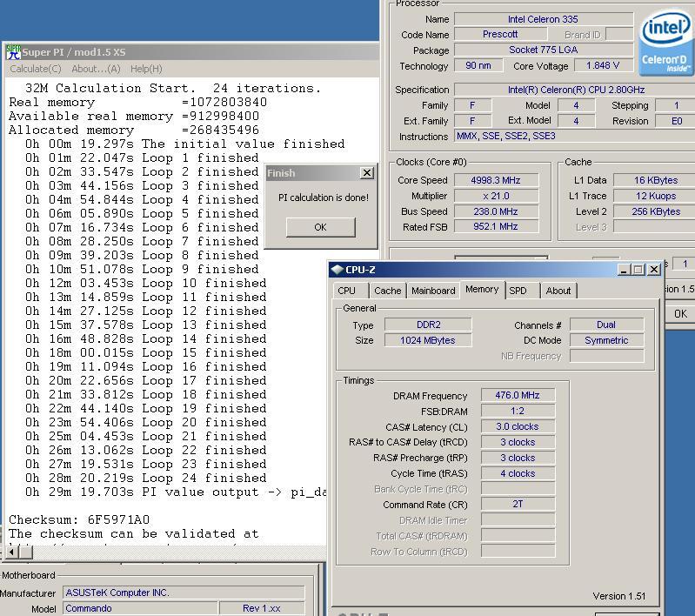Click the Motherboard Manufacturer field ASUSTeK Computer INC.
Image resolution: width=695 pixels, height=616 pixels.
coord(184,593)
